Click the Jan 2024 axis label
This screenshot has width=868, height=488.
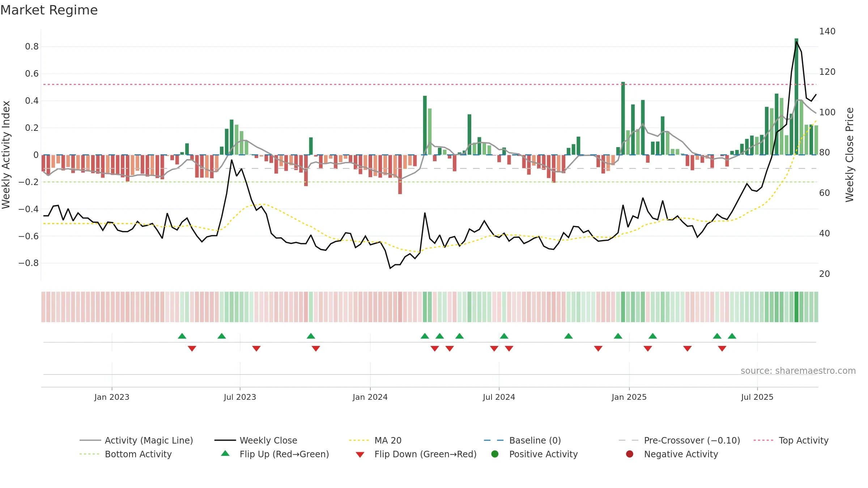(x=370, y=397)
